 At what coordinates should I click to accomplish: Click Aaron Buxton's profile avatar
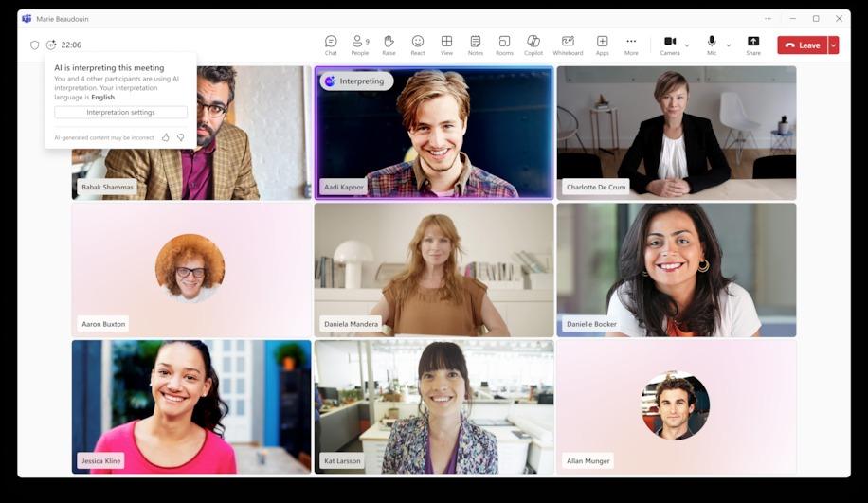pos(190,268)
